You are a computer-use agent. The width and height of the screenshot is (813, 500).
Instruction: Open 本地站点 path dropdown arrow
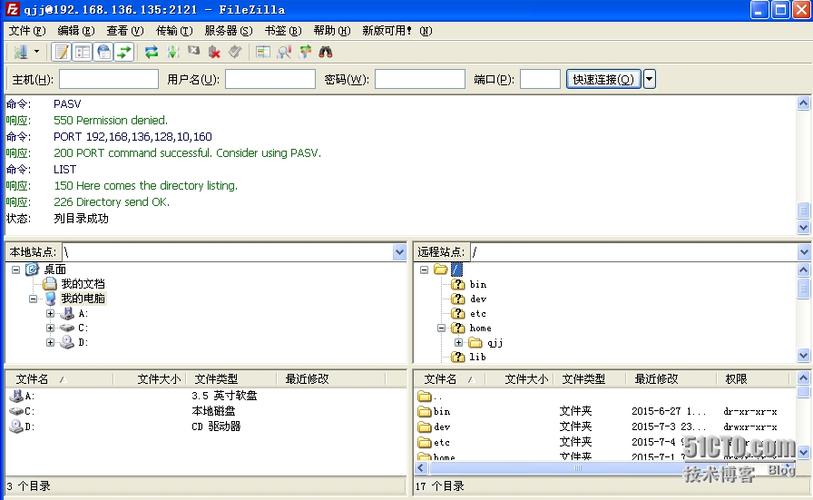click(399, 252)
